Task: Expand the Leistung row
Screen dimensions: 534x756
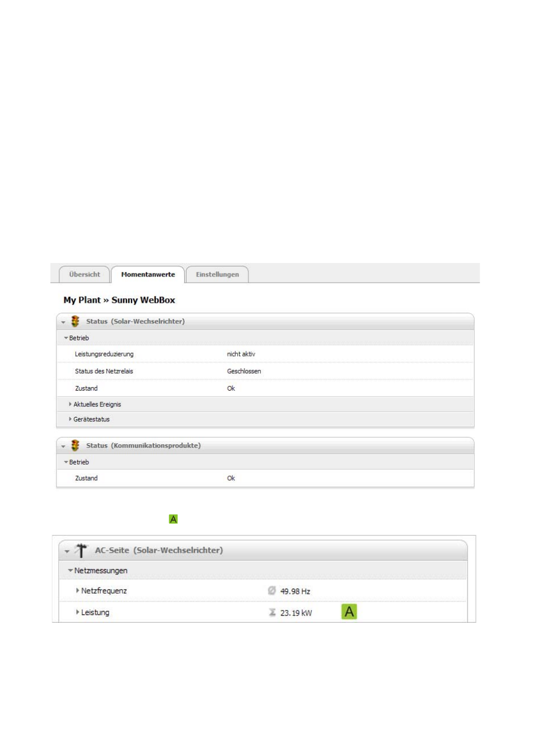Action: 77,612
